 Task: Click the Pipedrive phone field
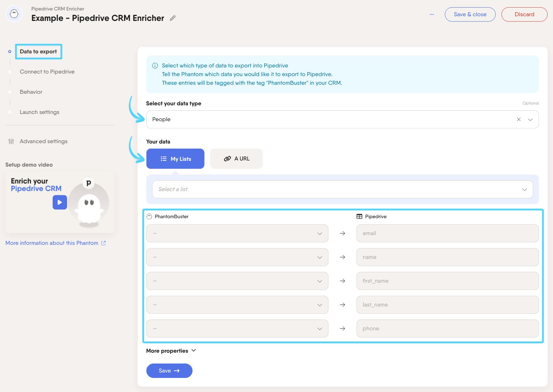point(448,329)
